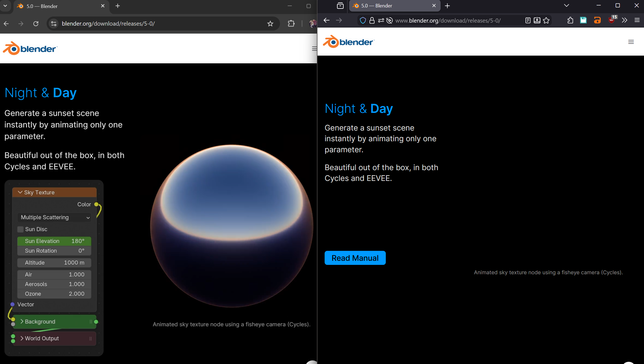Click the Firefox permissions toggle icon in the address bar
This screenshot has height=364, width=644.
click(381, 20)
